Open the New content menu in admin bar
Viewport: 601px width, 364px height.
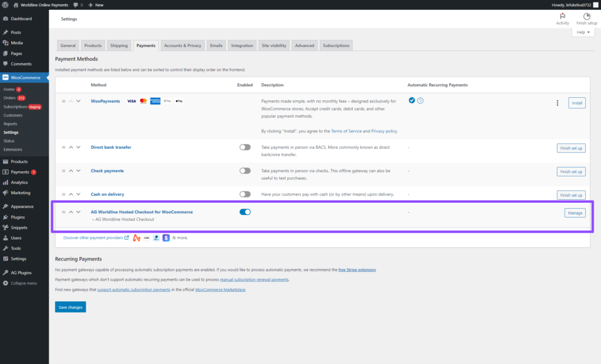click(95, 5)
